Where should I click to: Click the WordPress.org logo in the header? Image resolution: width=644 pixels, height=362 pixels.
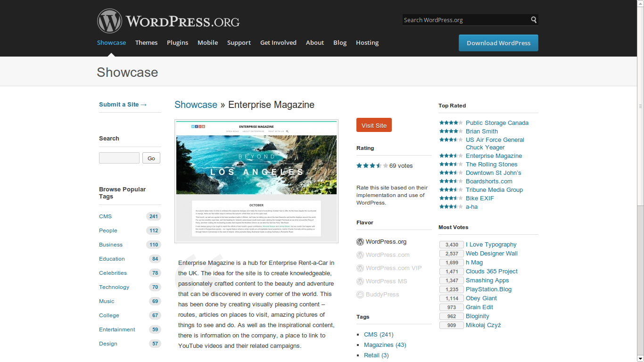click(x=168, y=21)
